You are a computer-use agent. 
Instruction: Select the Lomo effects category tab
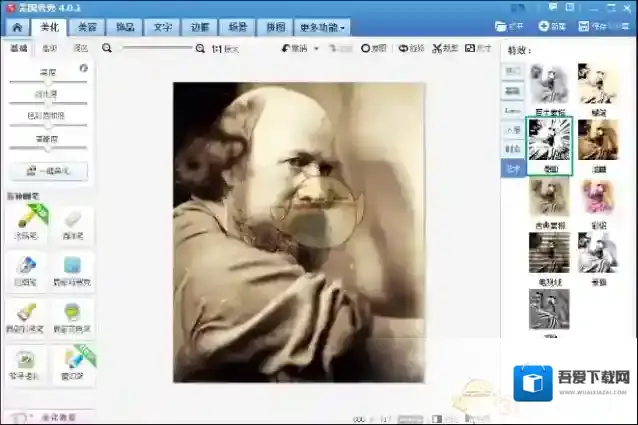(512, 110)
